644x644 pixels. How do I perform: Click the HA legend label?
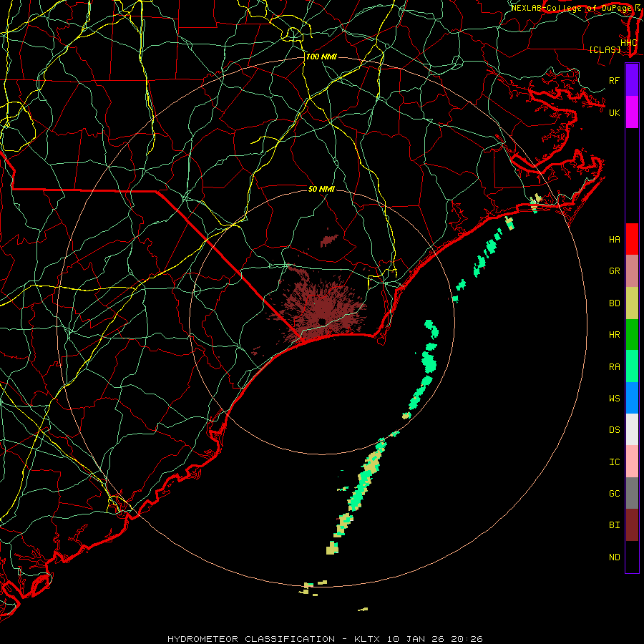tap(615, 239)
